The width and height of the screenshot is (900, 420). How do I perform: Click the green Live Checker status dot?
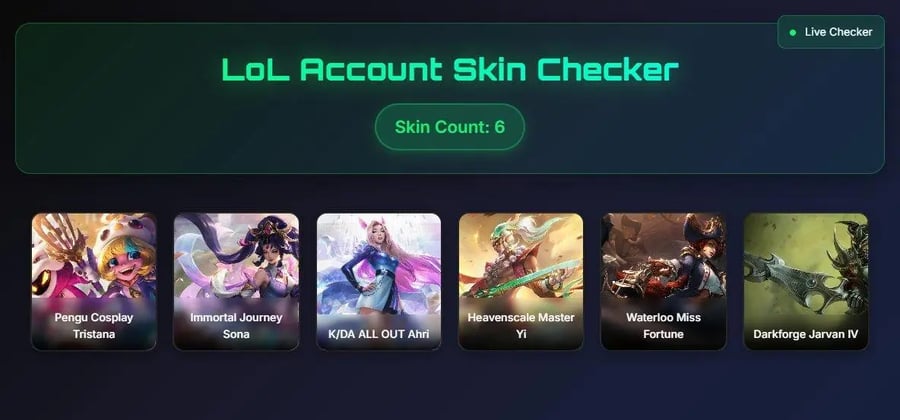pos(793,33)
